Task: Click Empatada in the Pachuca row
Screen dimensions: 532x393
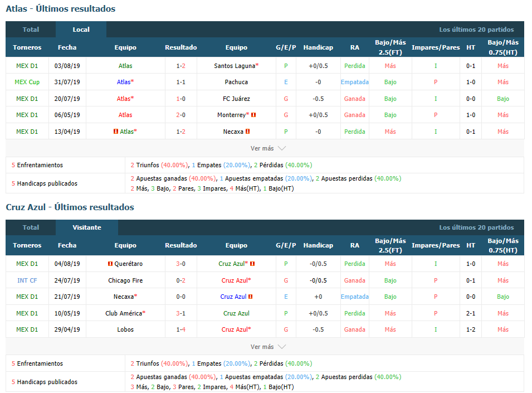Action: point(354,82)
